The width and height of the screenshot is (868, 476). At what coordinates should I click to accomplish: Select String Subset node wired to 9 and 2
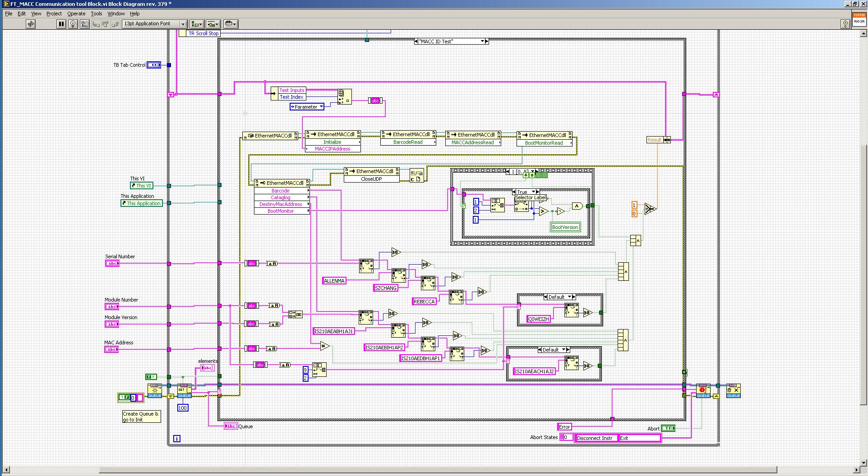click(x=319, y=370)
